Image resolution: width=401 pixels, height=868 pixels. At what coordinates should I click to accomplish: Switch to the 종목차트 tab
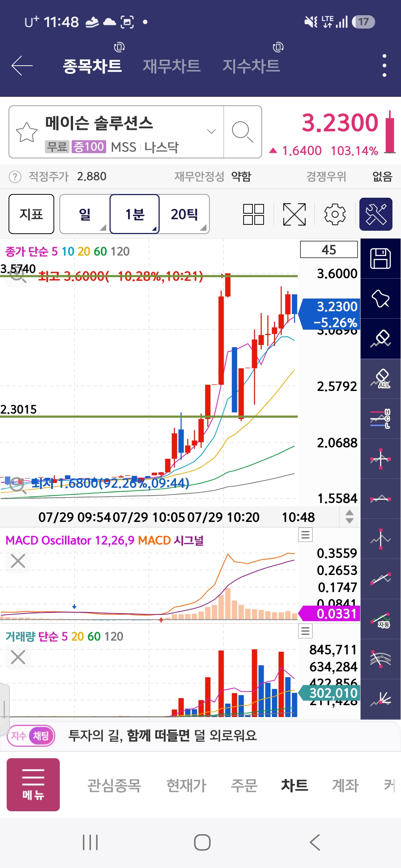(x=92, y=66)
